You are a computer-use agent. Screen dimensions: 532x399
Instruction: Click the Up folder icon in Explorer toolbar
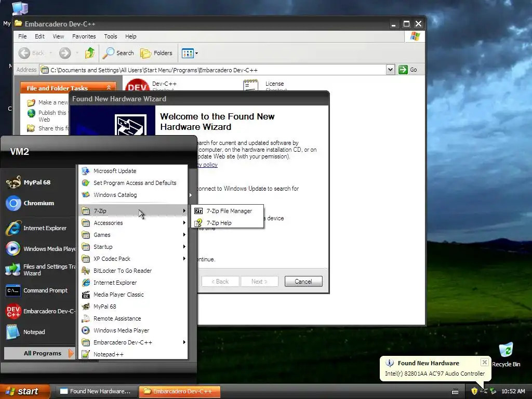tap(90, 53)
